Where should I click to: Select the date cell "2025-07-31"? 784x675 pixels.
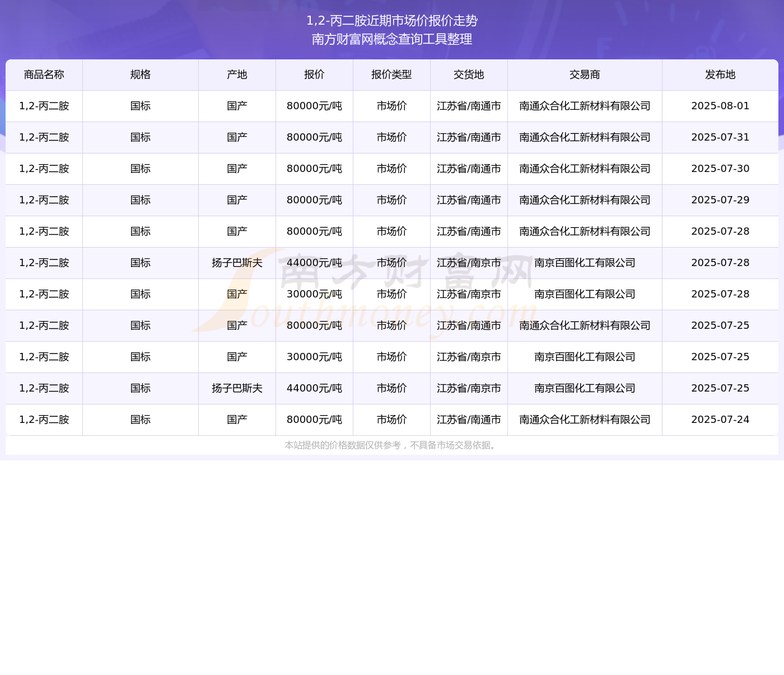pyautogui.click(x=721, y=137)
